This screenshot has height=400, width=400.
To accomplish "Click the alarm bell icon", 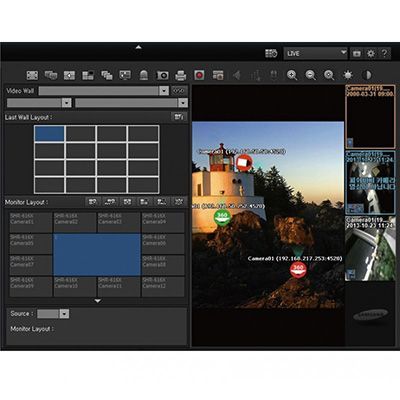I will 144,75.
